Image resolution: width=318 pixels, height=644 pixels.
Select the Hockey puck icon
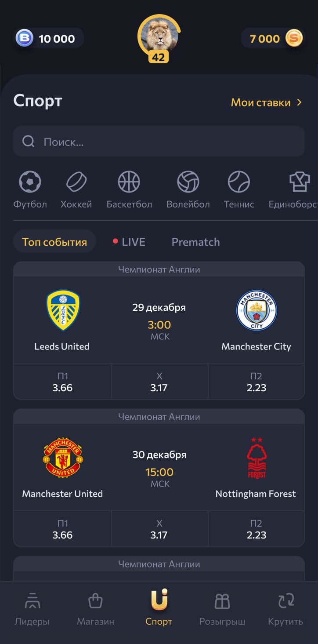(76, 182)
